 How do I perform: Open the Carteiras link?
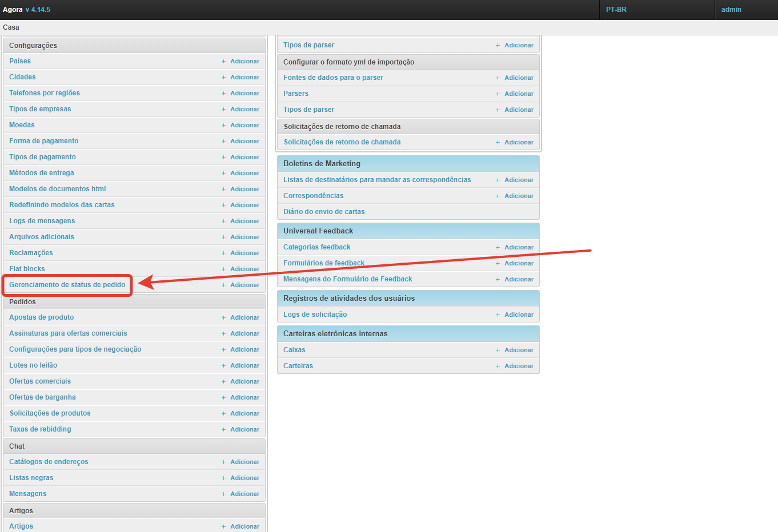point(298,366)
